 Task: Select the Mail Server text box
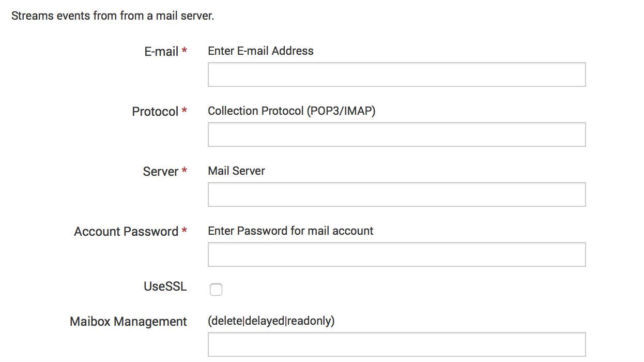click(x=396, y=194)
